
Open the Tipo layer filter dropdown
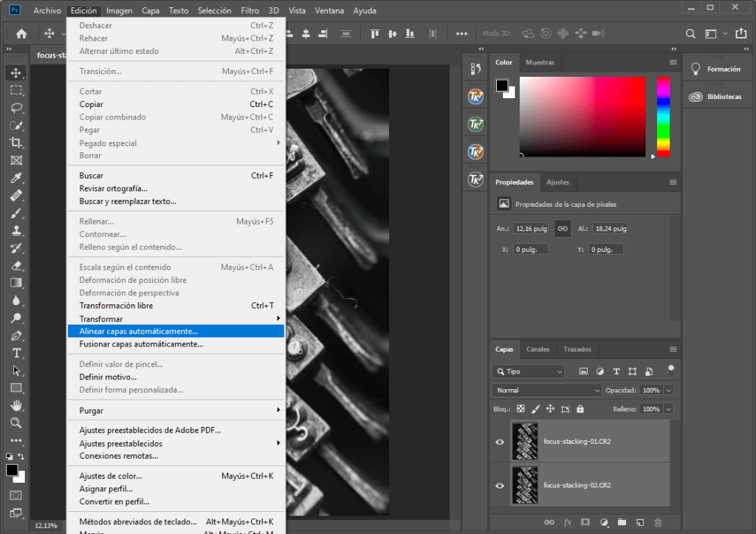pos(529,372)
